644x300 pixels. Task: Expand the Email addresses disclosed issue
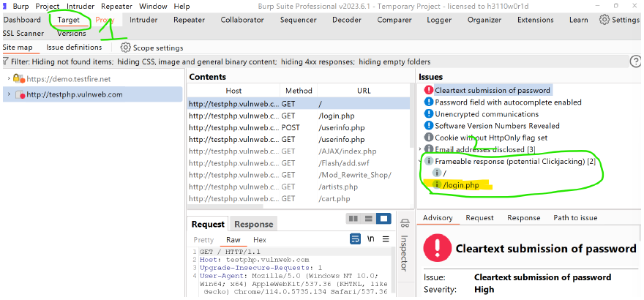point(420,149)
